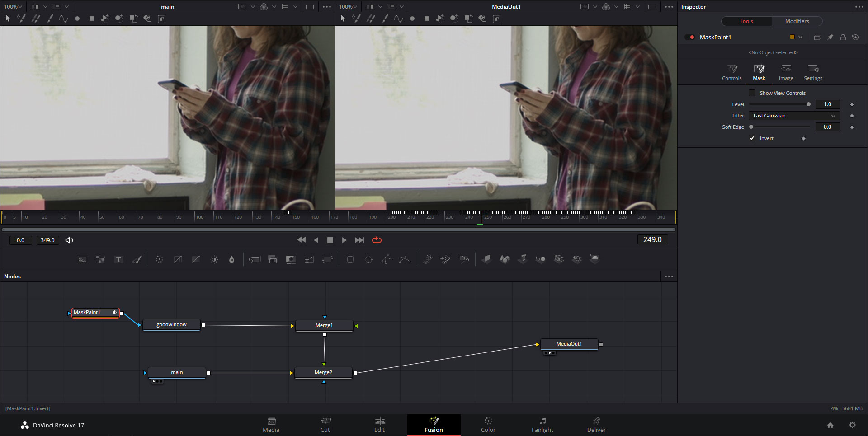868x436 pixels.
Task: Enable Show View Controls checkbox
Action: tap(752, 93)
